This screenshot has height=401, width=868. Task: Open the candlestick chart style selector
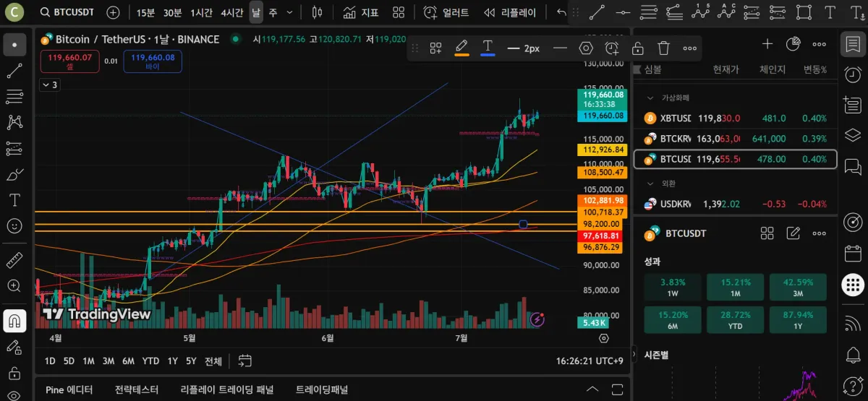[x=317, y=12]
